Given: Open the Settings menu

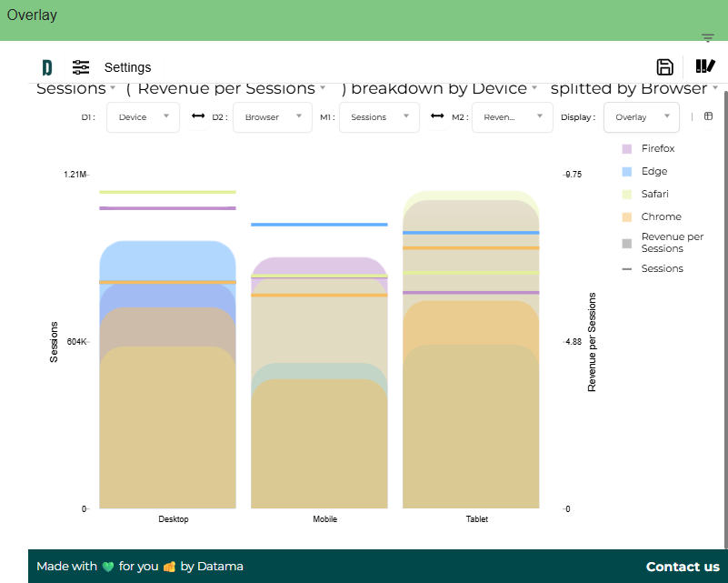Looking at the screenshot, I should [x=127, y=66].
